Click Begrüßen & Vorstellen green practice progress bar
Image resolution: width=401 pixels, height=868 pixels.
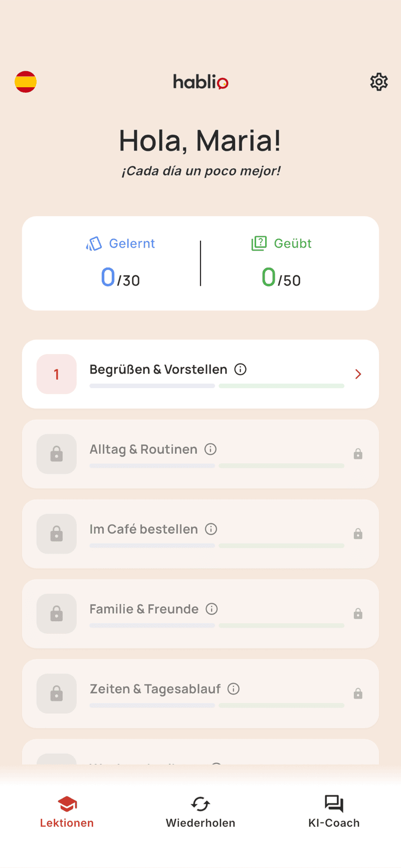pyautogui.click(x=282, y=386)
